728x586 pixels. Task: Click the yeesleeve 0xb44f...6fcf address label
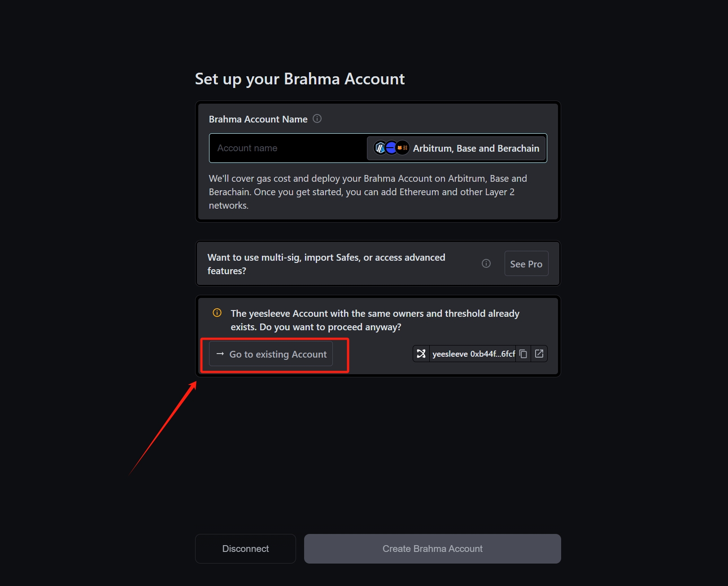[x=474, y=354]
